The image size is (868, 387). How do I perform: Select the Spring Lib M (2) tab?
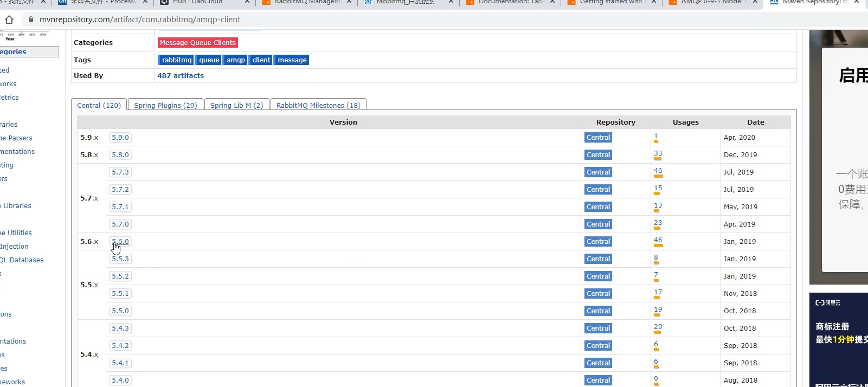pos(236,105)
